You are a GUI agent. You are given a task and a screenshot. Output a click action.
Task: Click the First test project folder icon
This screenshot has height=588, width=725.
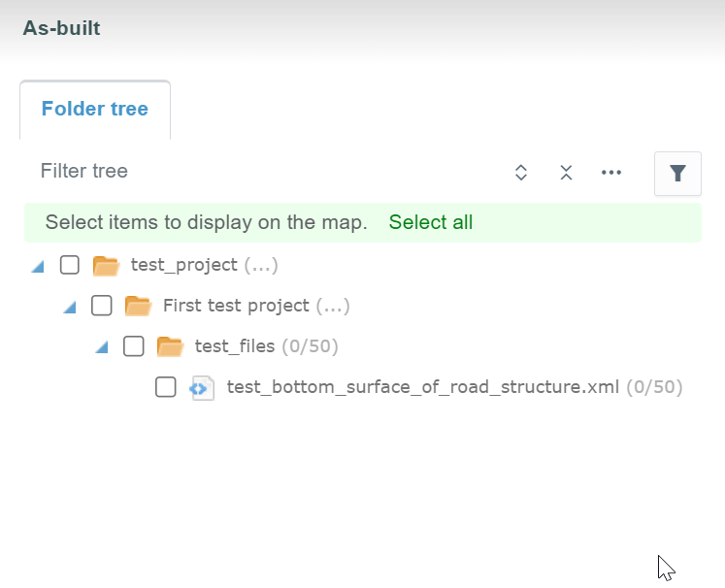coord(138,306)
